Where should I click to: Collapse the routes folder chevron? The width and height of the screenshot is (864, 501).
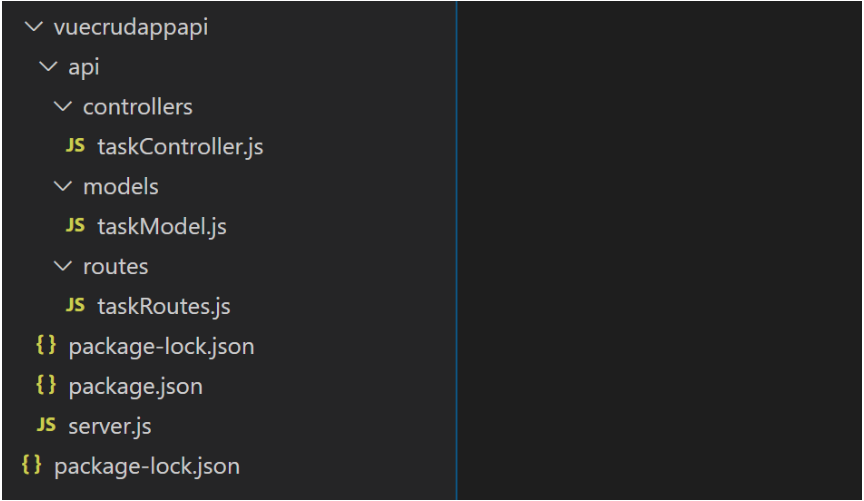coord(63,266)
